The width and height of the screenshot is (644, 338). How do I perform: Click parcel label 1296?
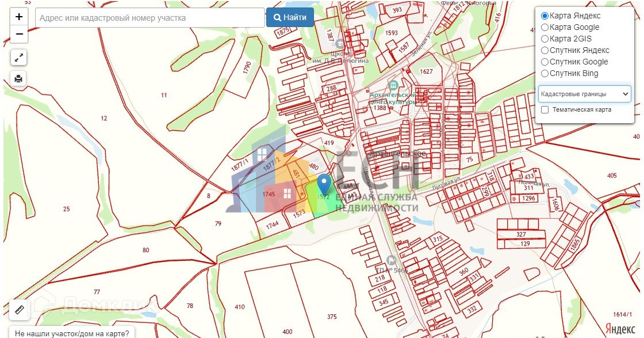528,198
